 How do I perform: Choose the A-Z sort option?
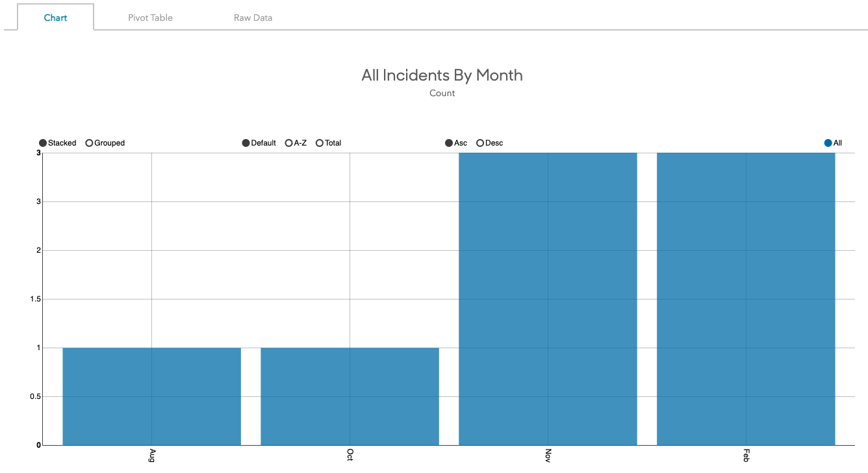point(296,143)
